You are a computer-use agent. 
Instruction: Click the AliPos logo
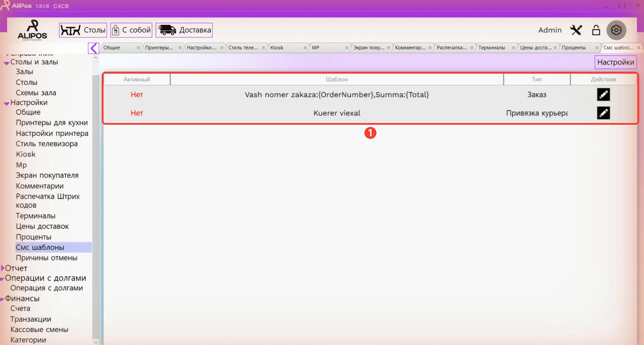point(32,30)
